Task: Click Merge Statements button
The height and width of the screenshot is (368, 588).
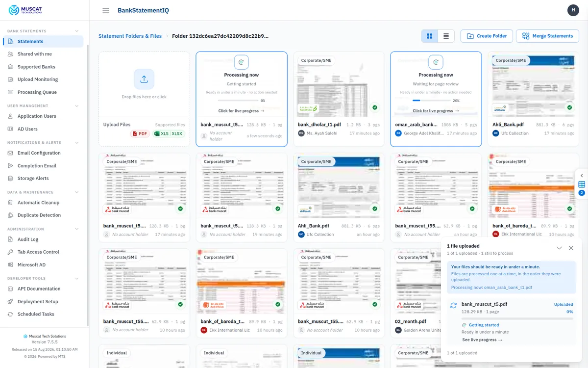Action: (547, 36)
